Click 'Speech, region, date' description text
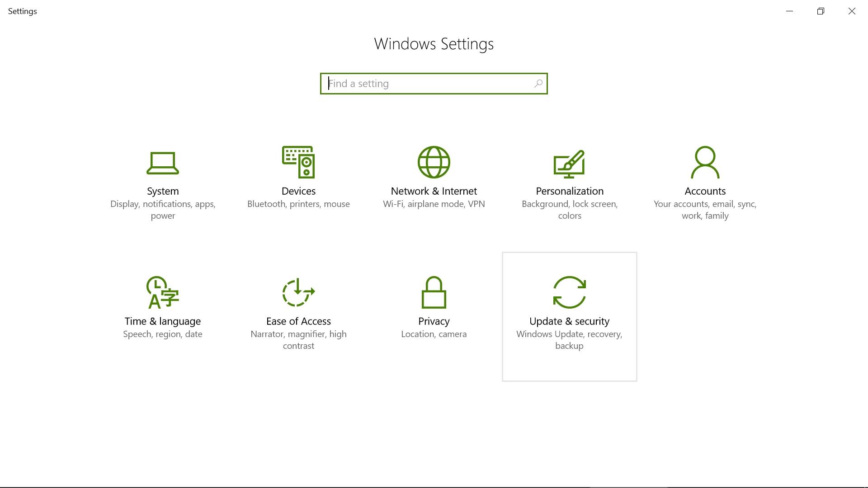The width and height of the screenshot is (868, 488). coord(163,334)
